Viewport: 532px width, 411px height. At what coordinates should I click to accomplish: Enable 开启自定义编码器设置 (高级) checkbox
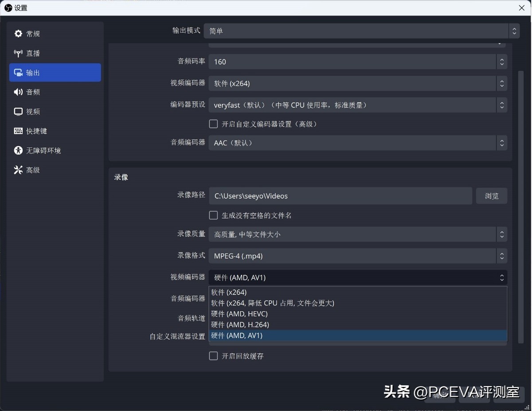point(213,124)
